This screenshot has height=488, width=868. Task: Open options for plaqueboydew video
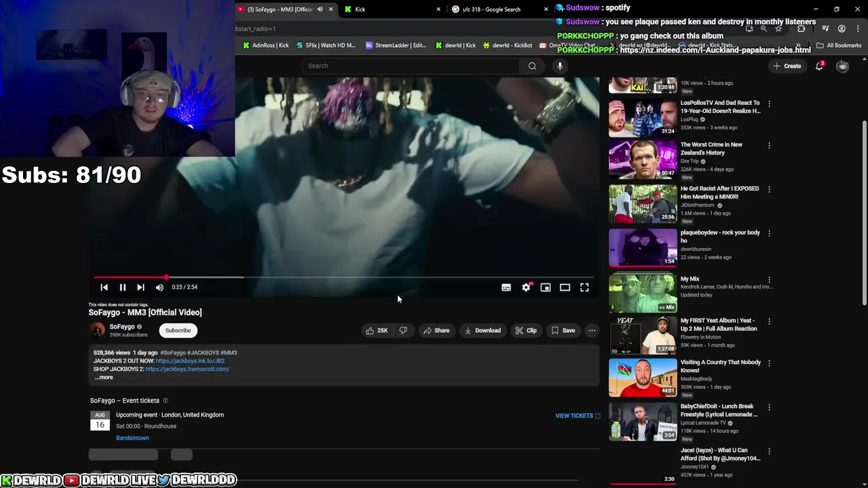pyautogui.click(x=769, y=233)
